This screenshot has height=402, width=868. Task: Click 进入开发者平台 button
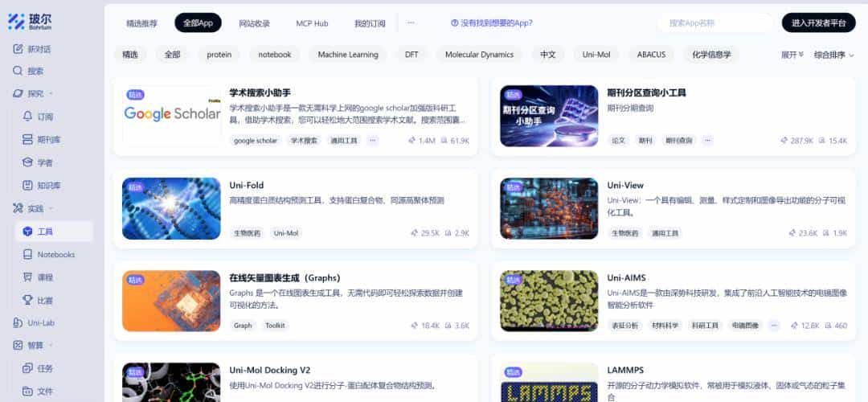click(819, 23)
